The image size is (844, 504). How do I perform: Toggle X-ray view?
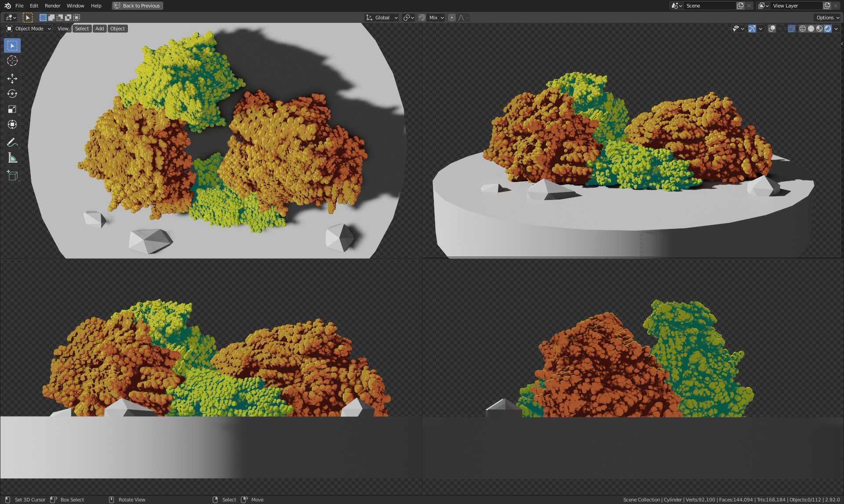pos(791,29)
